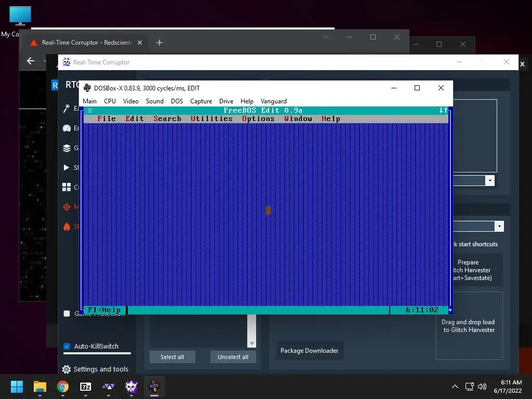The width and height of the screenshot is (532, 399).
Task: Open the Help menu in DOSBox-X menu bar
Action: click(x=247, y=101)
